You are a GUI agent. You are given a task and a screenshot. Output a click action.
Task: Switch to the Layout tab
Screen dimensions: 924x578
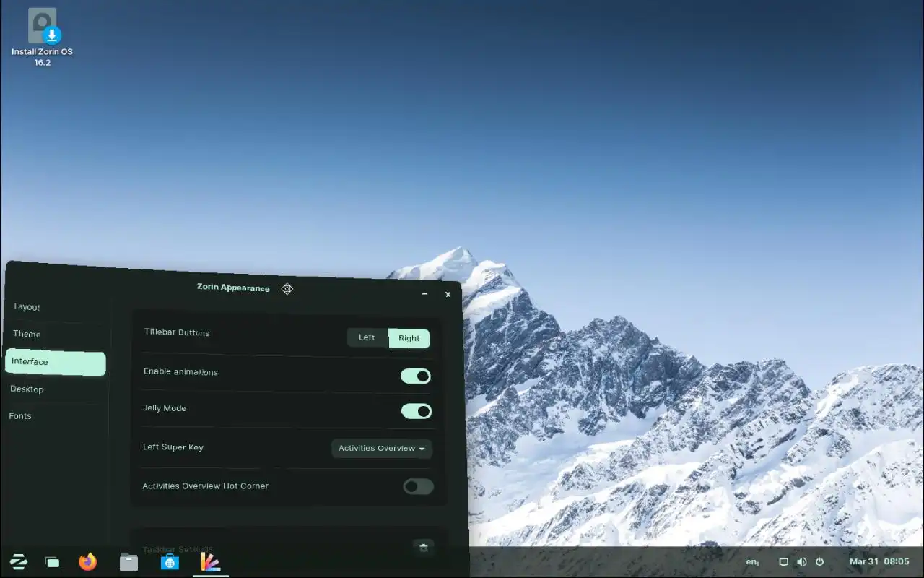point(58,307)
